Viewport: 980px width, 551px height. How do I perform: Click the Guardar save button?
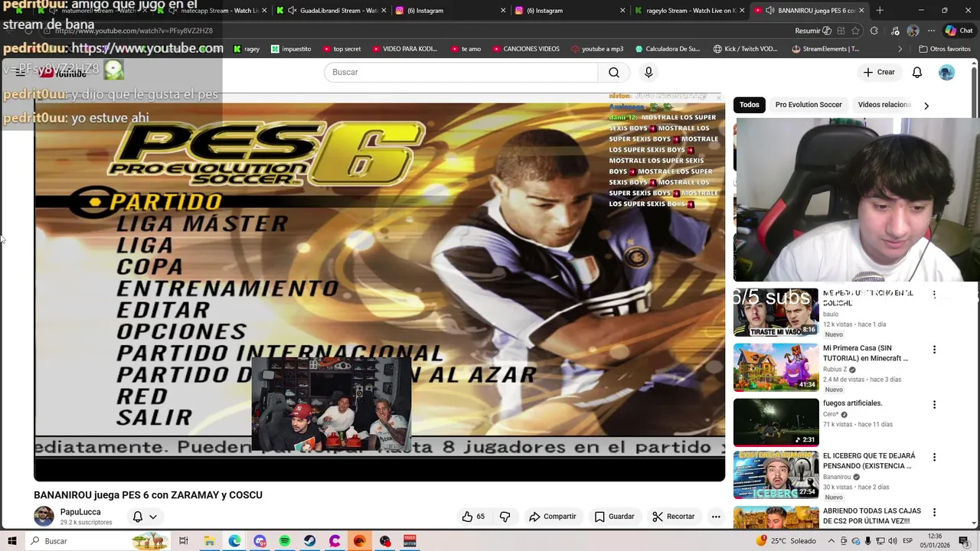(x=614, y=517)
